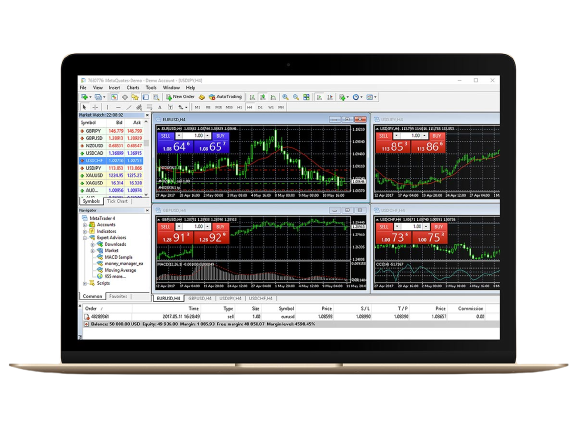Toggle the H4 timeframe button

250,107
